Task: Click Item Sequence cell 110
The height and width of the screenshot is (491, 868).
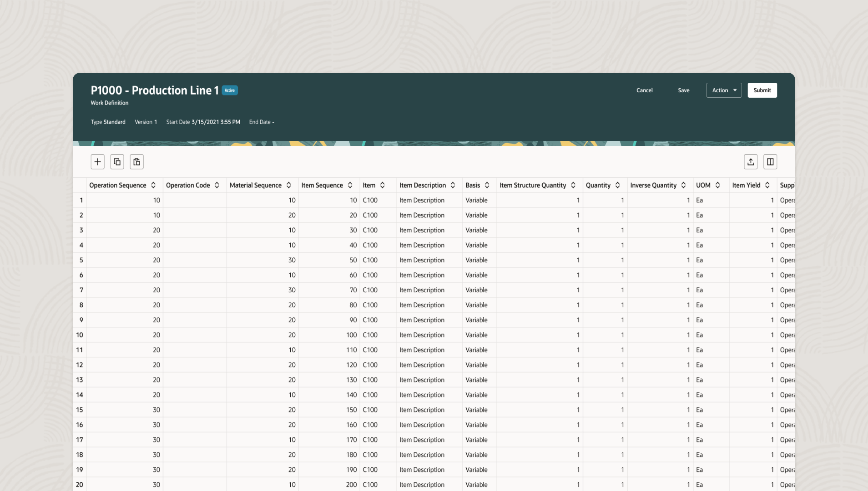Action: (x=329, y=350)
